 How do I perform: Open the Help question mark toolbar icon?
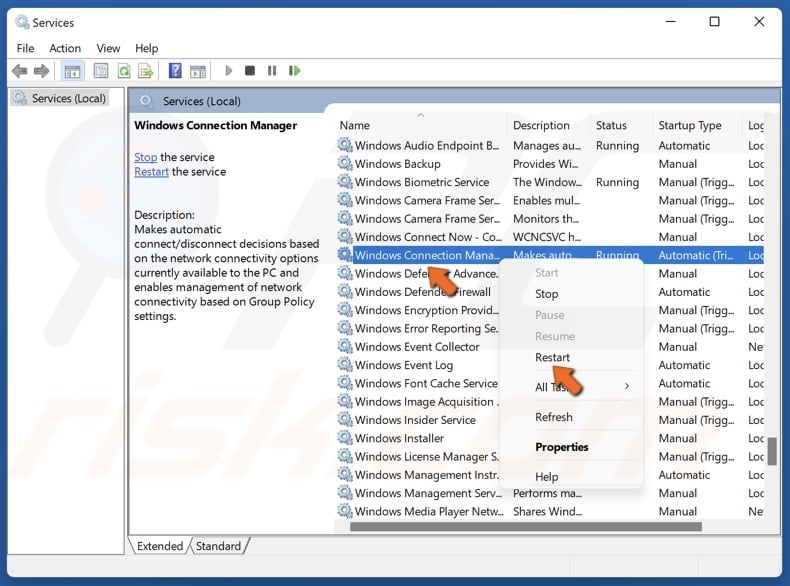tap(175, 71)
